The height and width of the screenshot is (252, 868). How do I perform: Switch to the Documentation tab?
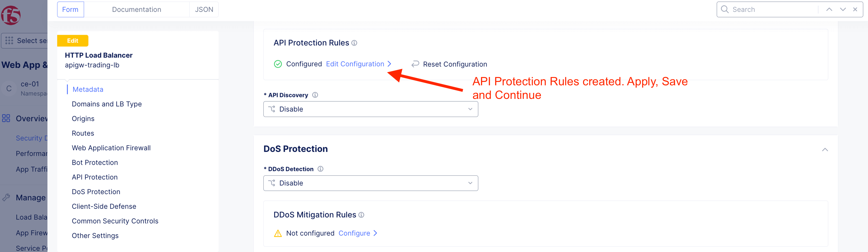coord(136,9)
